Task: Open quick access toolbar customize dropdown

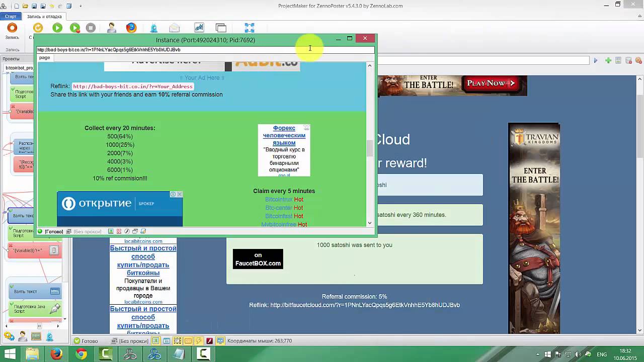Action: click(x=80, y=6)
